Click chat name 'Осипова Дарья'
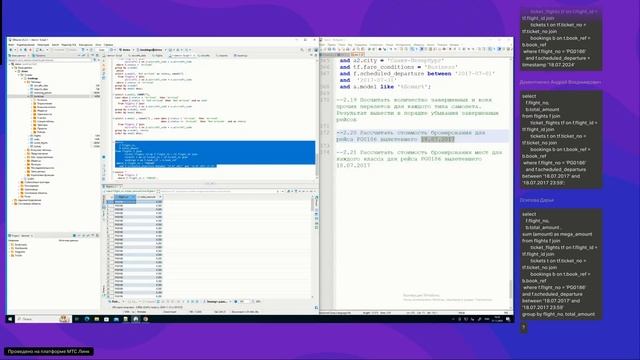This screenshot has height=360, width=640. (x=537, y=200)
